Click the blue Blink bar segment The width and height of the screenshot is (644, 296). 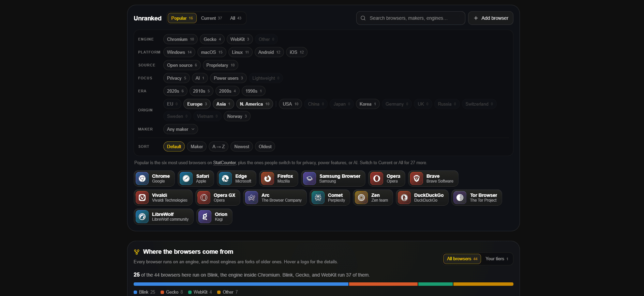[x=241, y=284]
